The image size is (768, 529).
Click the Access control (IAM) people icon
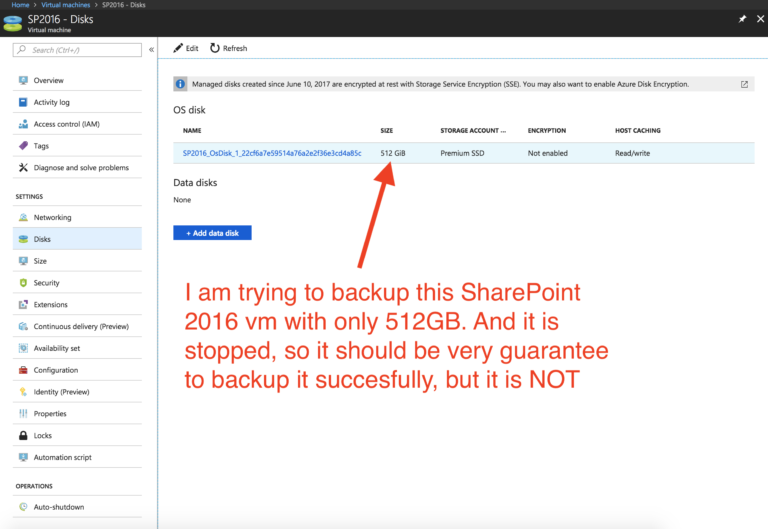tap(23, 124)
